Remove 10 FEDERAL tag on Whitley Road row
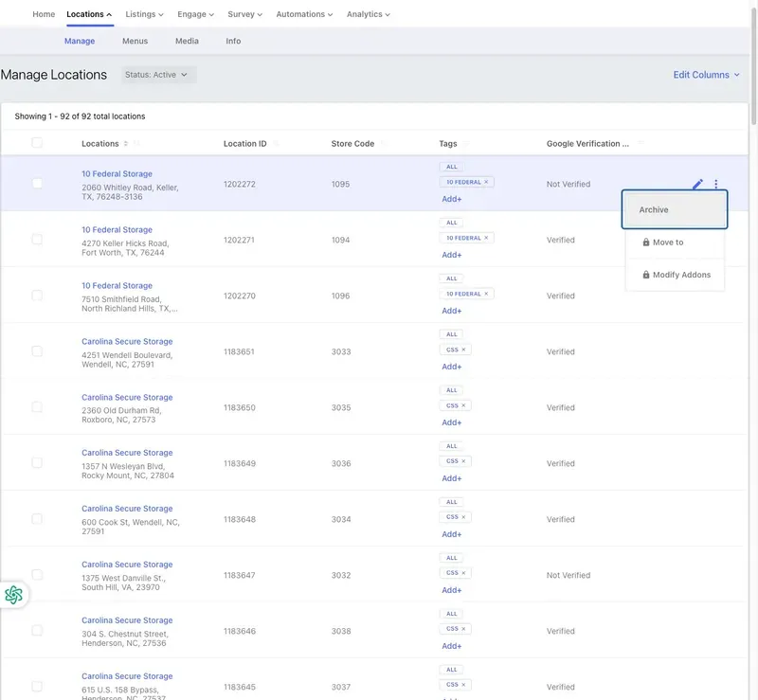This screenshot has width=758, height=700. tap(486, 182)
